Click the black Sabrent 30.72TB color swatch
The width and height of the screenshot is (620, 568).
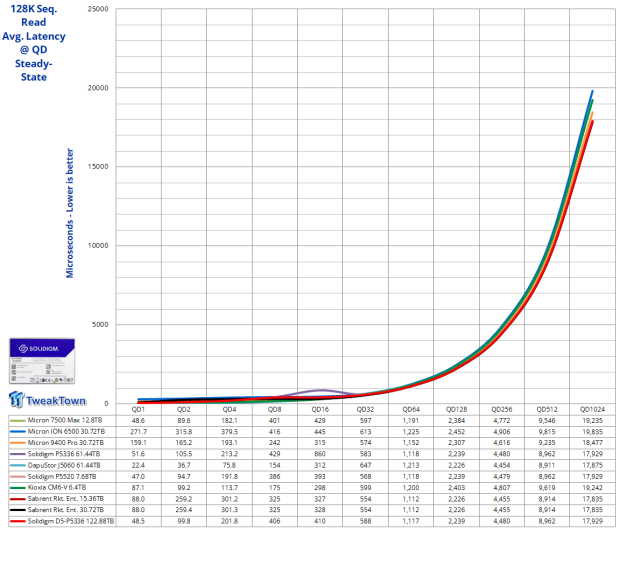(18, 510)
